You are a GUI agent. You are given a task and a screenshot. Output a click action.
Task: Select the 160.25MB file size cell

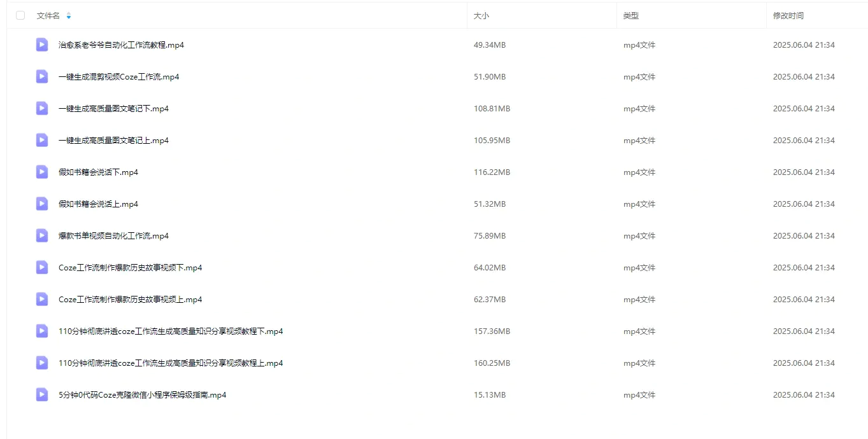492,363
